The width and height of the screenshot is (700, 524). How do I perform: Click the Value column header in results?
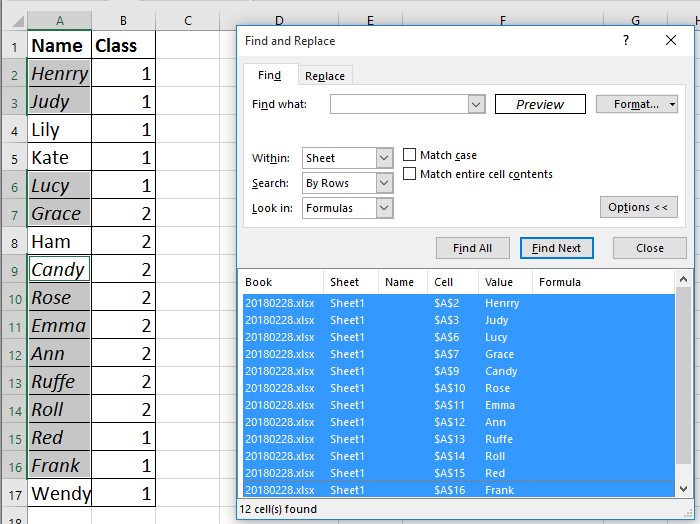(x=505, y=282)
